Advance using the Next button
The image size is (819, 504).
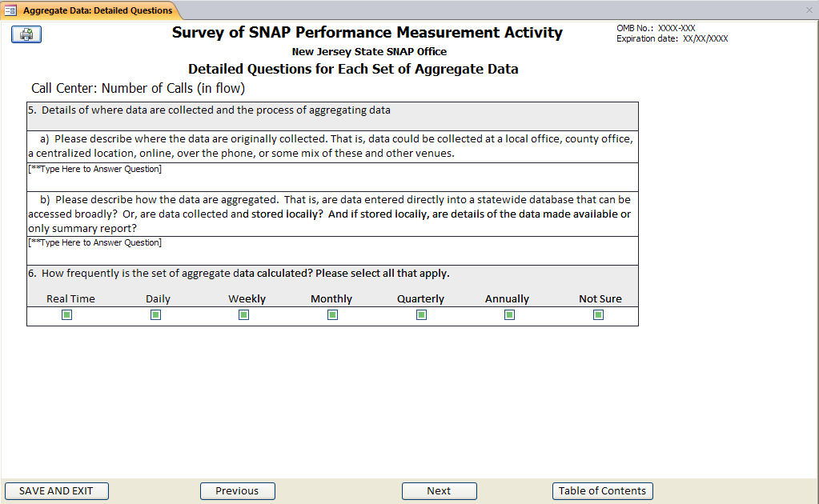[439, 491]
